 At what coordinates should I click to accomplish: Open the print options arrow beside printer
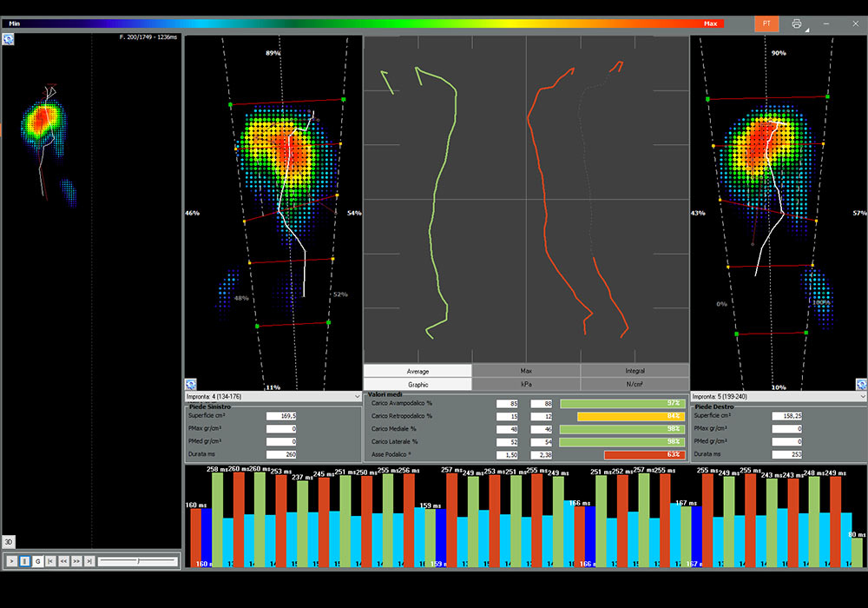pyautogui.click(x=806, y=29)
